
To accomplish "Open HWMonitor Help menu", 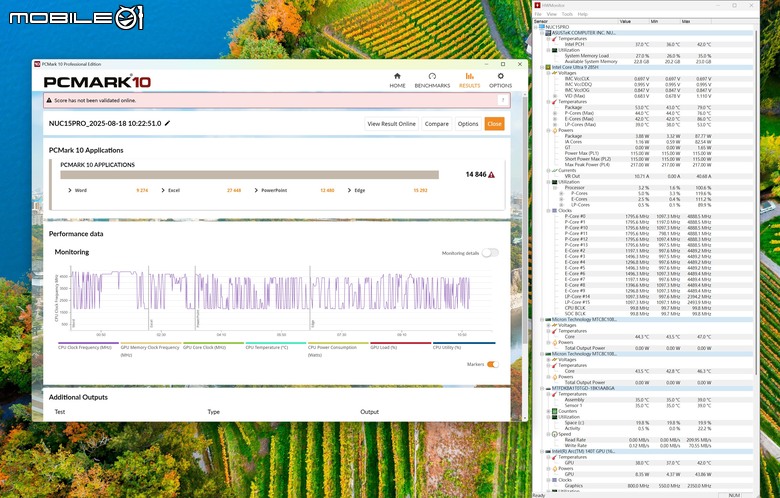I will [582, 14].
